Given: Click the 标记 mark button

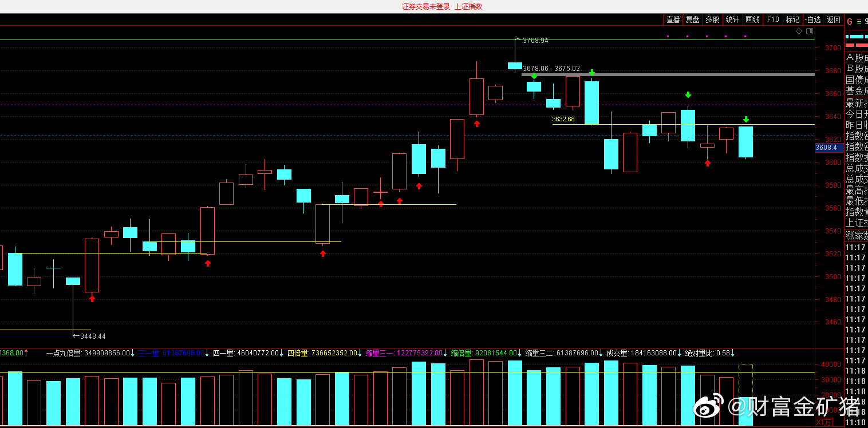Looking at the screenshot, I should point(792,19).
